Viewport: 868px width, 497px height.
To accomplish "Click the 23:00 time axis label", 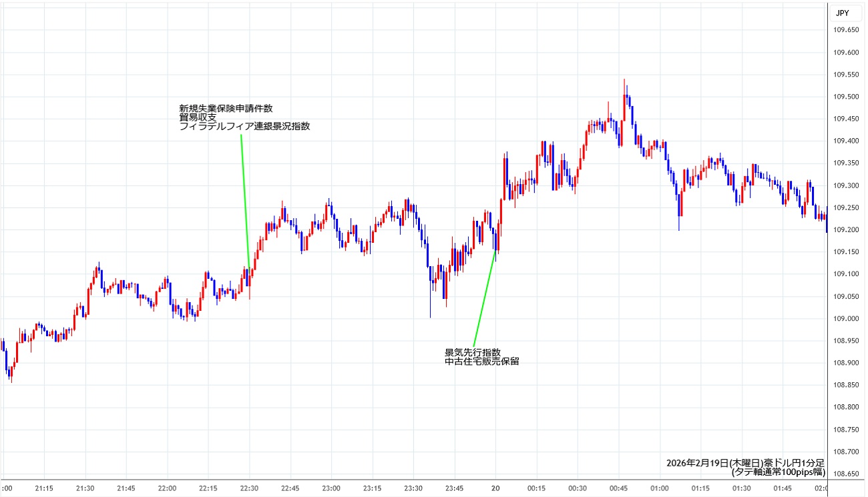I will 331,488.
